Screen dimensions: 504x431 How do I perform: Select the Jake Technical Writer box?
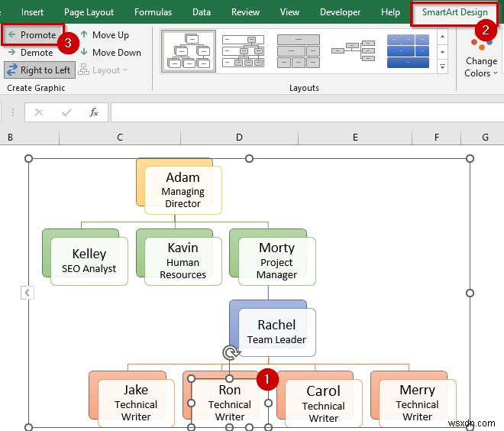(136, 403)
